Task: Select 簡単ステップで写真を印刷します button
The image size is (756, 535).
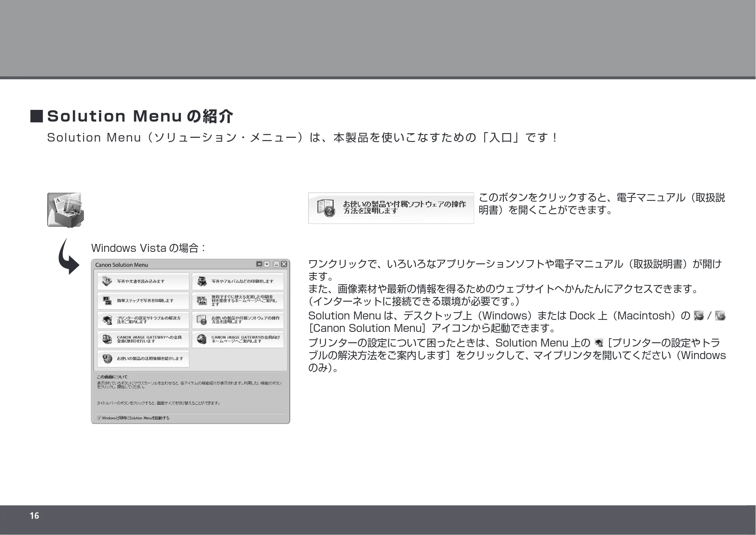Action: [x=143, y=301]
